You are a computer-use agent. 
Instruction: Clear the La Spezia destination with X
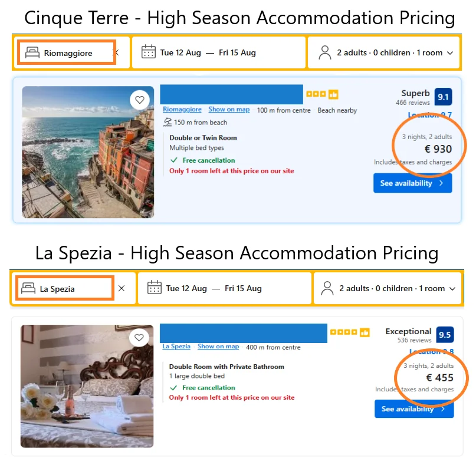(122, 288)
